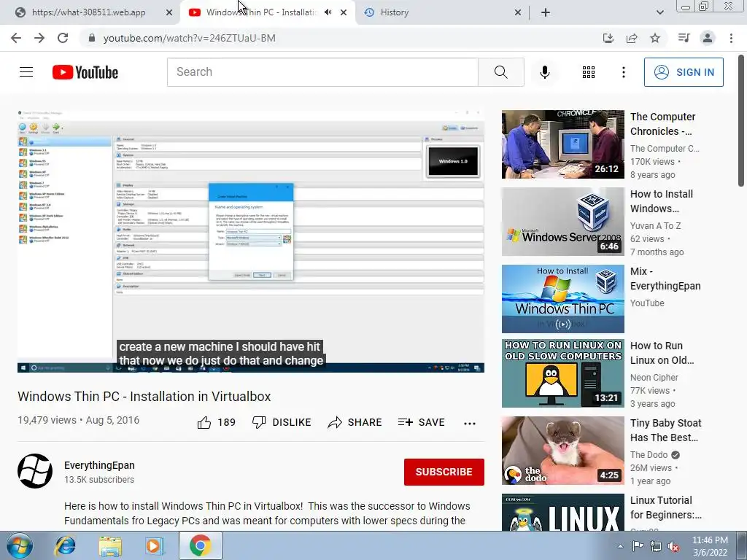Open Windows Explorer folder in the taskbar

pyautogui.click(x=110, y=546)
